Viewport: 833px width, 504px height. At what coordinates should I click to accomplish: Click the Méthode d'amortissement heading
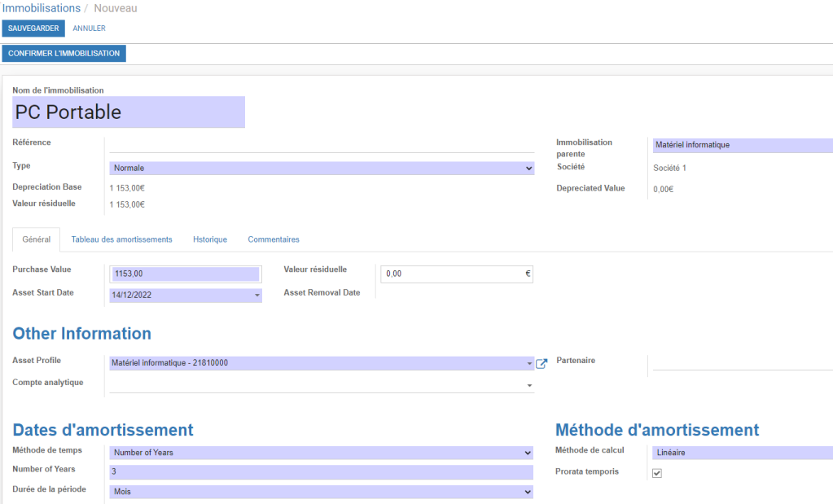tap(657, 430)
